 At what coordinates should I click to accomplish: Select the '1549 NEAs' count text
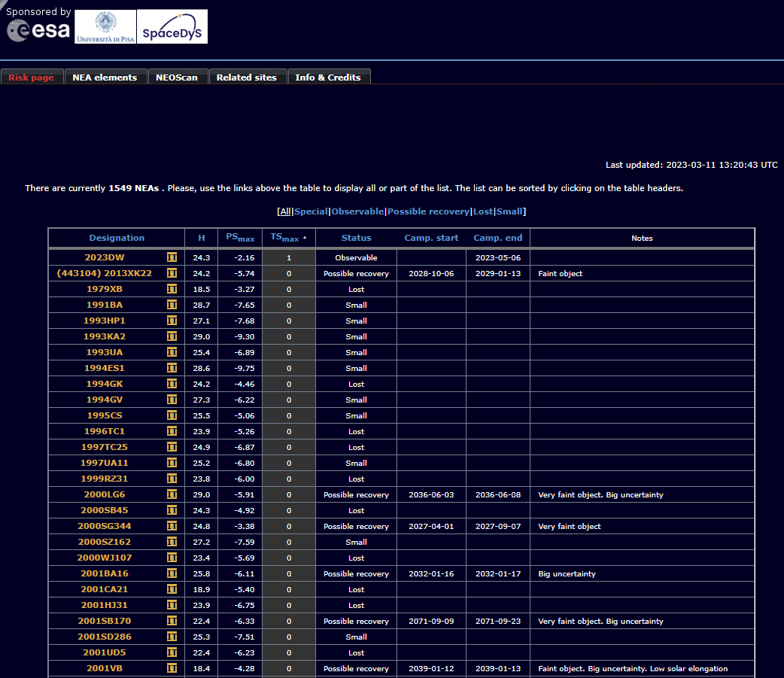pyautogui.click(x=134, y=188)
